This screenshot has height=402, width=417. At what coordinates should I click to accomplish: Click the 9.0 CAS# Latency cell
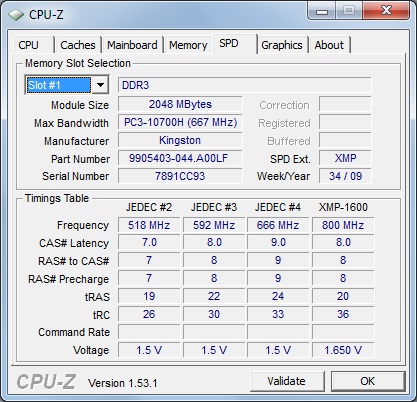coord(278,242)
